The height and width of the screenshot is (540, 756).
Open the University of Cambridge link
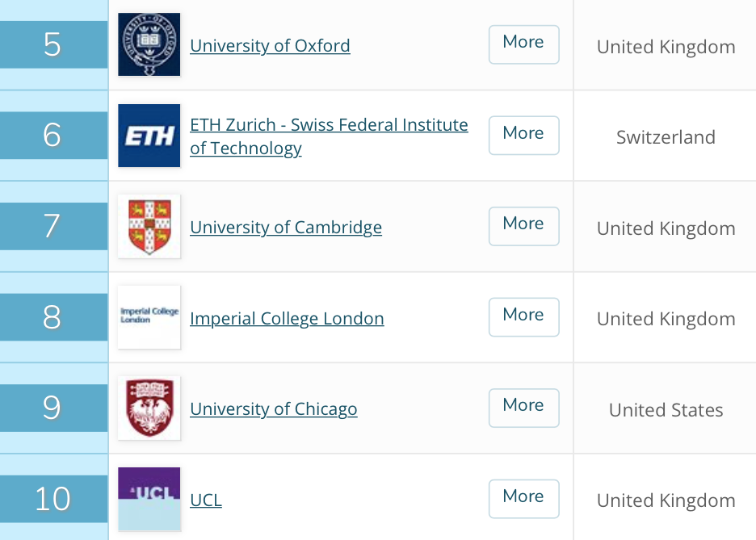tap(286, 228)
